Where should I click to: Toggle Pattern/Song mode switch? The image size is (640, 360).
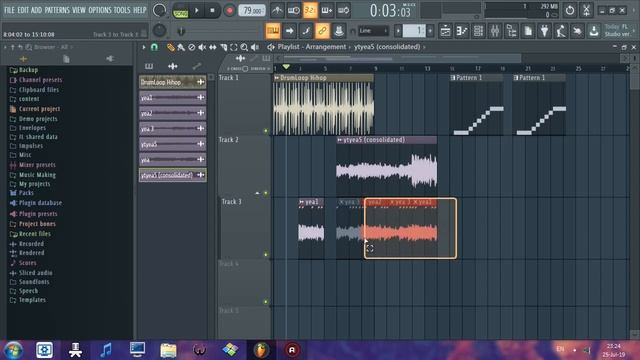(x=180, y=11)
